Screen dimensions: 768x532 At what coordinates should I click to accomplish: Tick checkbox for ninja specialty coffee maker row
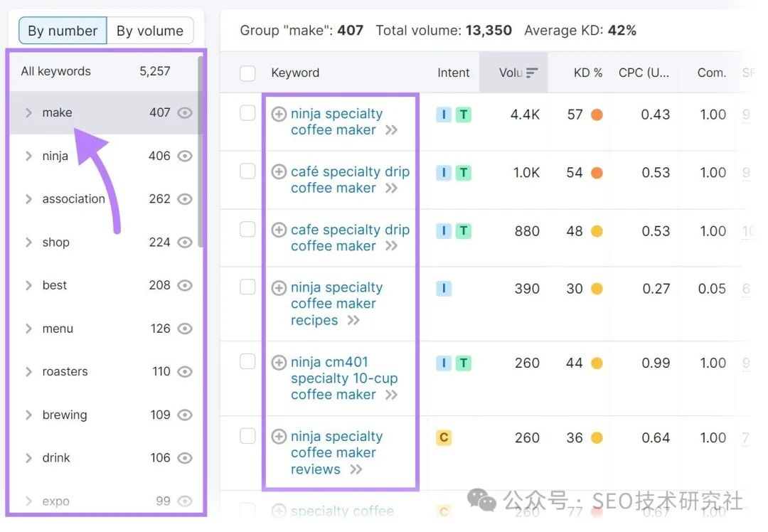247,114
